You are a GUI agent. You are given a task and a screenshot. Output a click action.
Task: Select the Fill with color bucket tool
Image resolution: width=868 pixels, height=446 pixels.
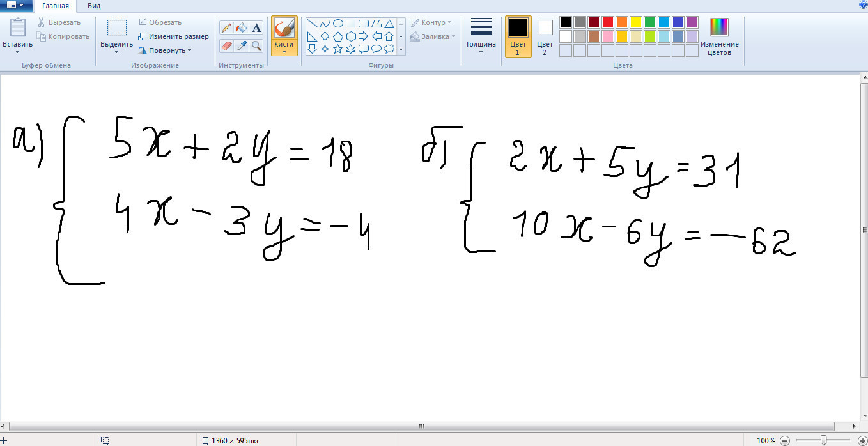tap(242, 27)
